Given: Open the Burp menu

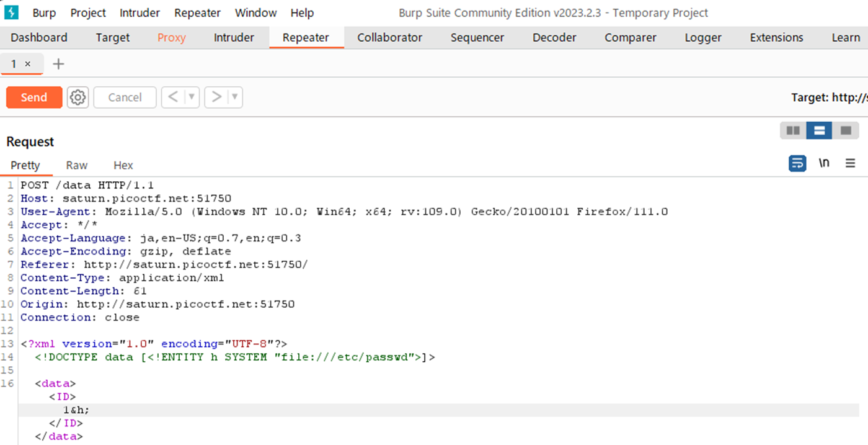Looking at the screenshot, I should coord(43,12).
